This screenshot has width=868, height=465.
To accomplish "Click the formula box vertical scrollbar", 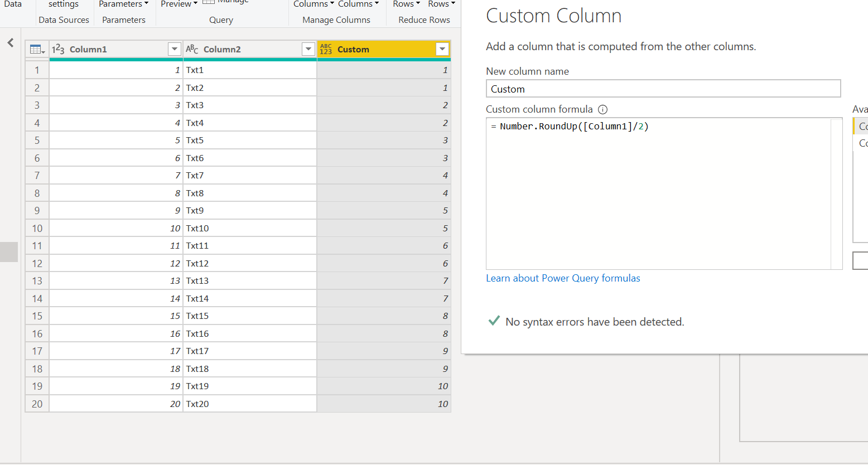I will pyautogui.click(x=836, y=193).
